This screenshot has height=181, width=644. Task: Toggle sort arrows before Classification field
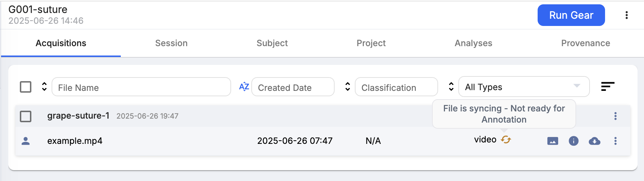click(348, 87)
